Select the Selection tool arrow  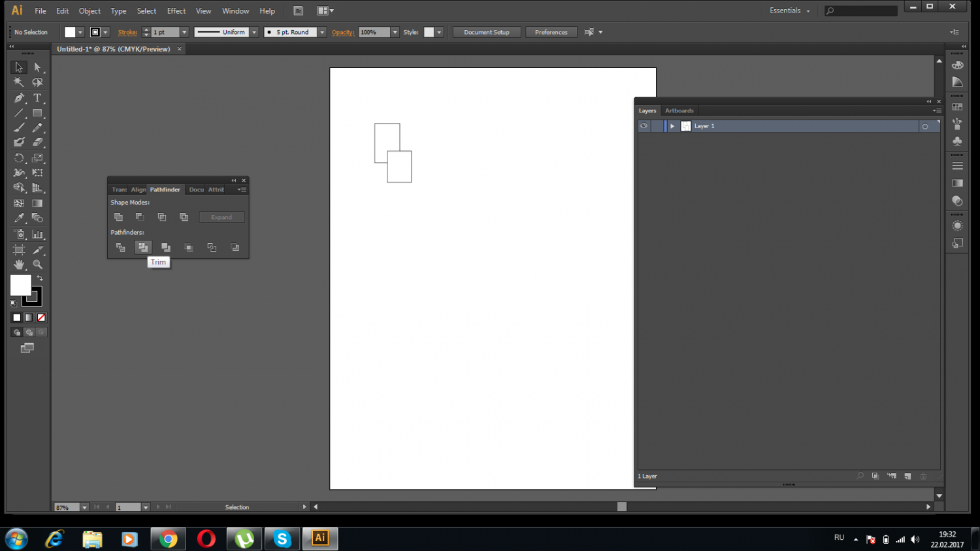pos(19,67)
